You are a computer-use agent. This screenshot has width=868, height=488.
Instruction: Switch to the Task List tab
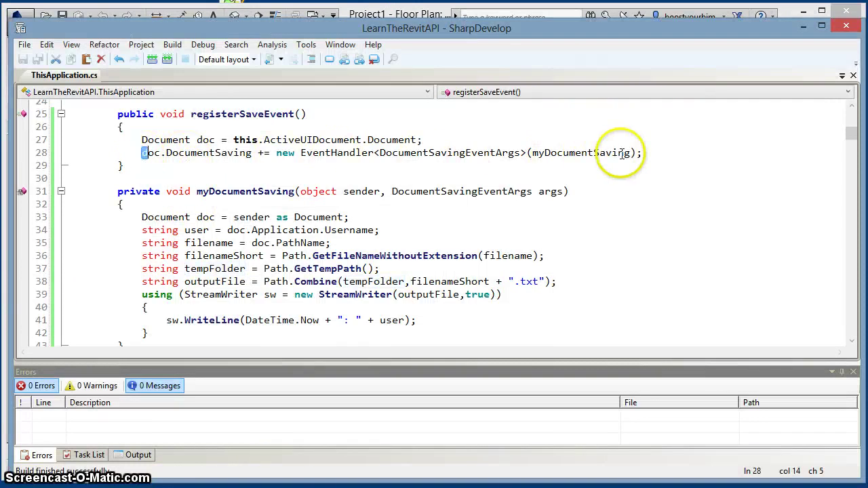[x=83, y=455]
